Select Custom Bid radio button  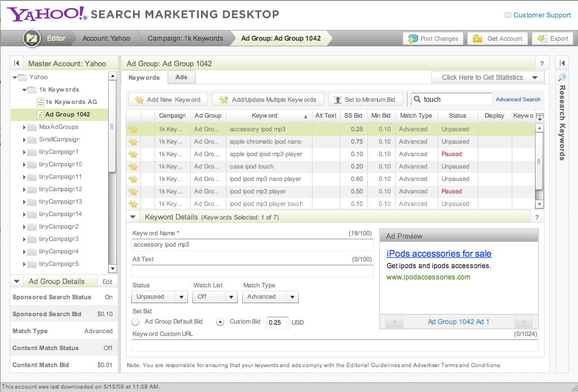pyautogui.click(x=220, y=322)
